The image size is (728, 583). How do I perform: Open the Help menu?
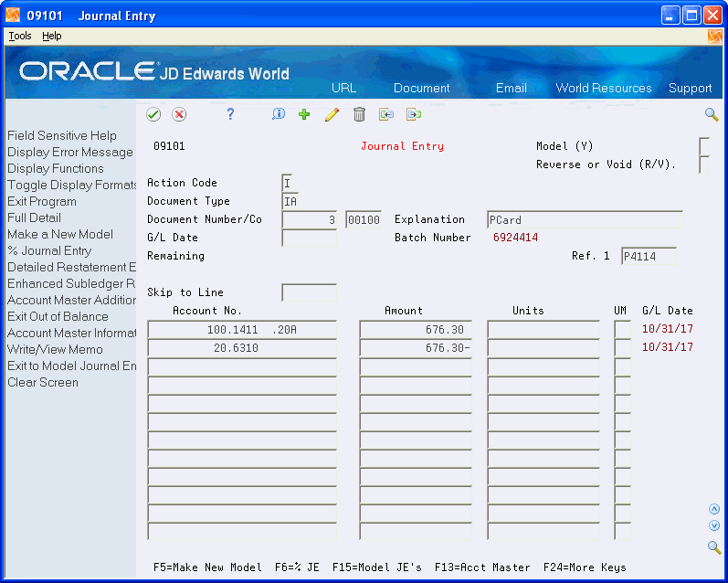point(51,36)
